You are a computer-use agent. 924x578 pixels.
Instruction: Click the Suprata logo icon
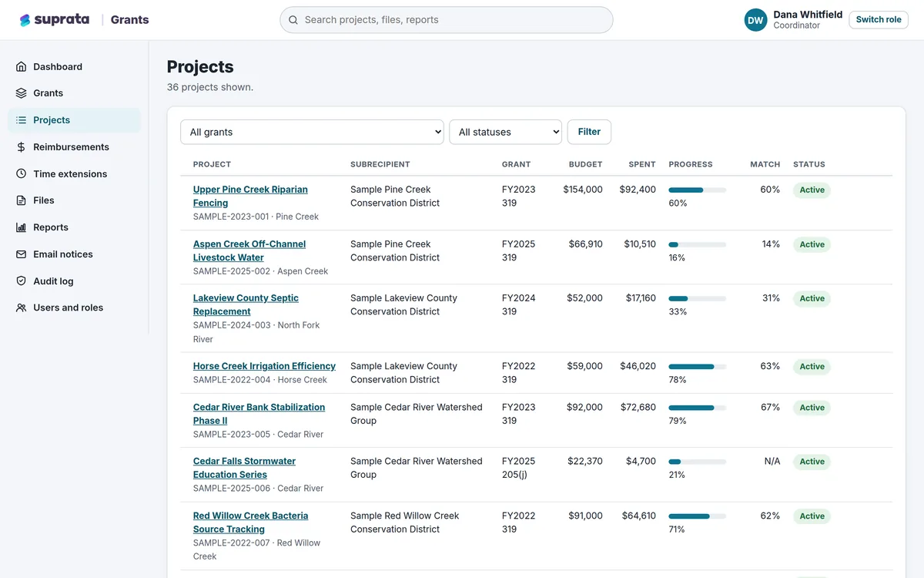pyautogui.click(x=25, y=20)
